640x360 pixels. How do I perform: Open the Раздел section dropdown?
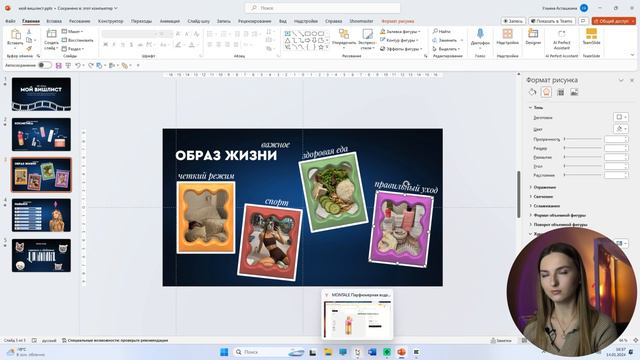73,49
